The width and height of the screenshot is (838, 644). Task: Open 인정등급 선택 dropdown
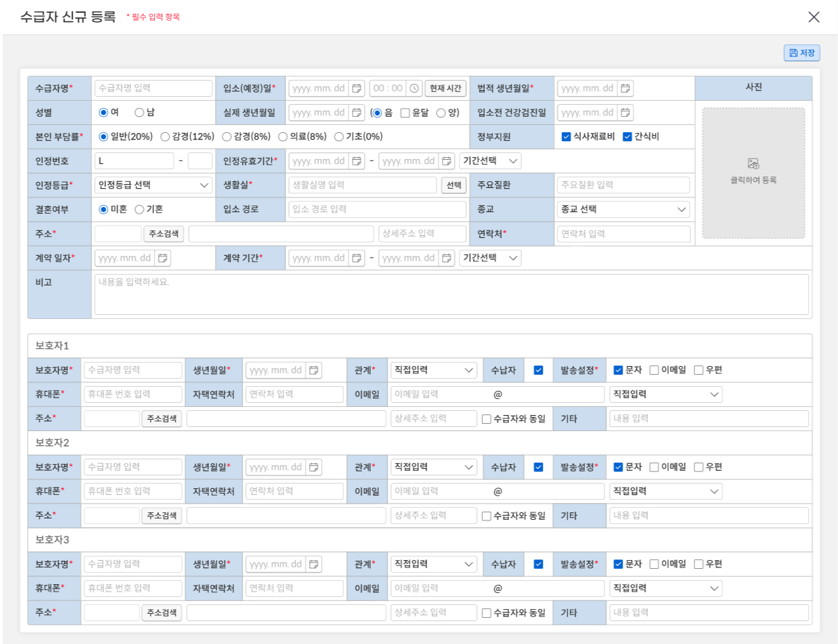154,185
